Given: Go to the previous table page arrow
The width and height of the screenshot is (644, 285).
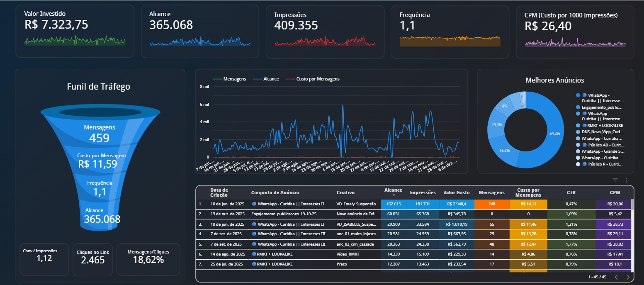Looking at the screenshot, I should (x=616, y=277).
